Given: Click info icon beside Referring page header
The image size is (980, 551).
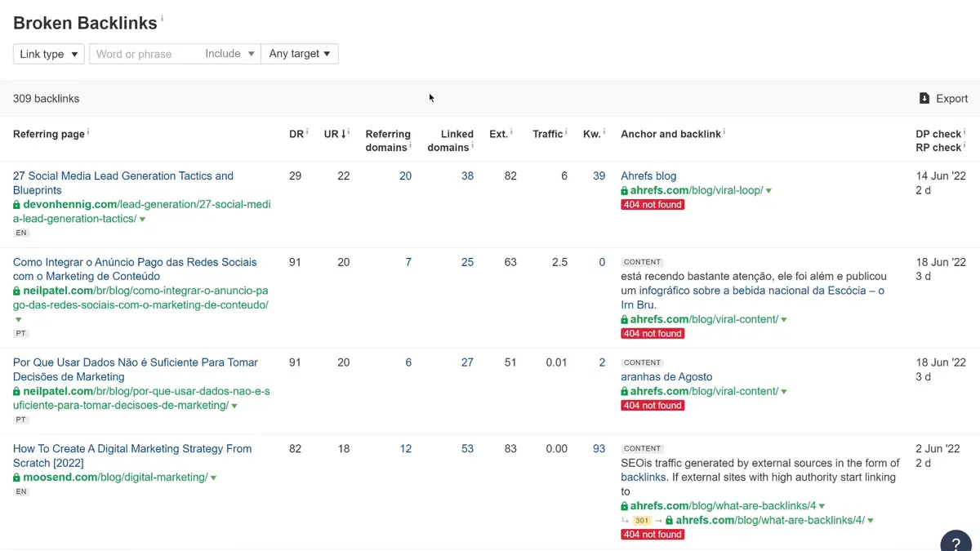Looking at the screenshot, I should 88,131.
